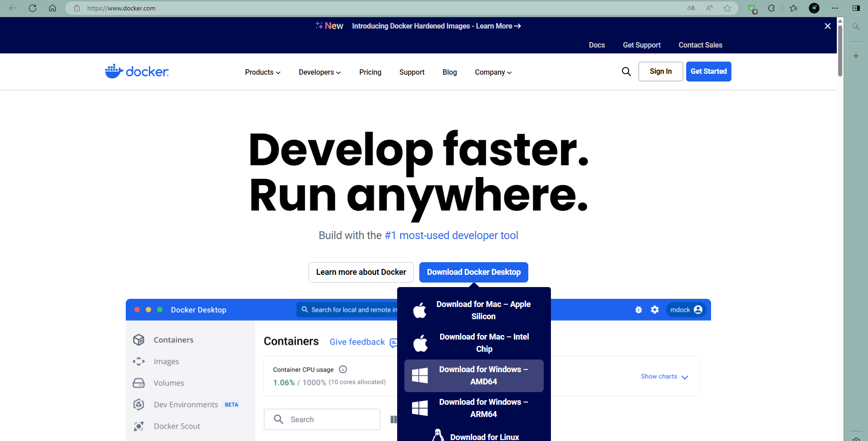
Task: Follow the #1 most-used developer tool link
Action: 451,235
